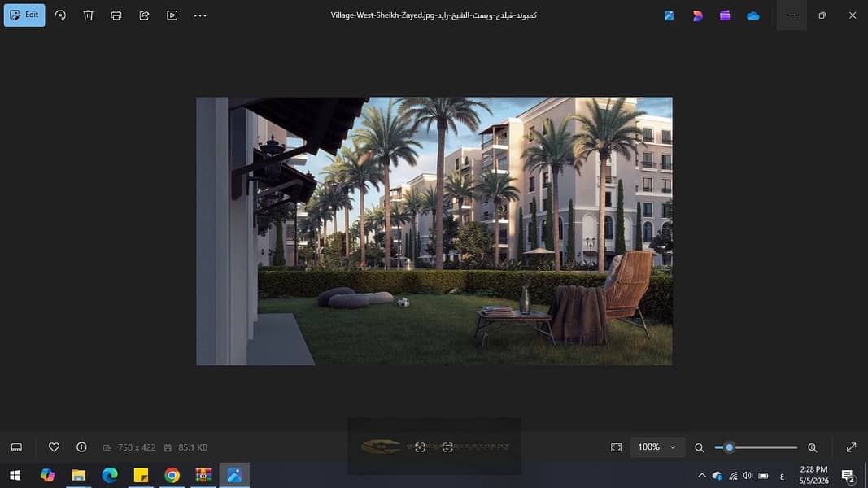Delete the photo with the trash icon

tap(88, 15)
